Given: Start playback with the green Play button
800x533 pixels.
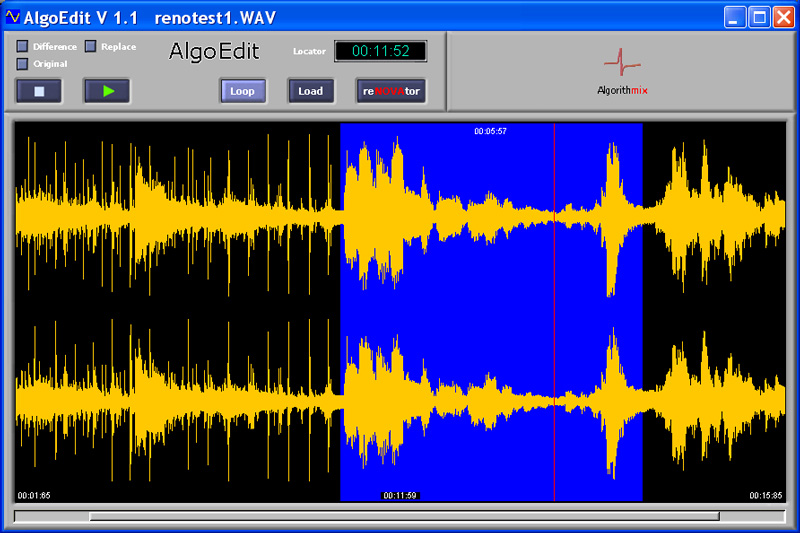Looking at the screenshot, I should pyautogui.click(x=107, y=91).
